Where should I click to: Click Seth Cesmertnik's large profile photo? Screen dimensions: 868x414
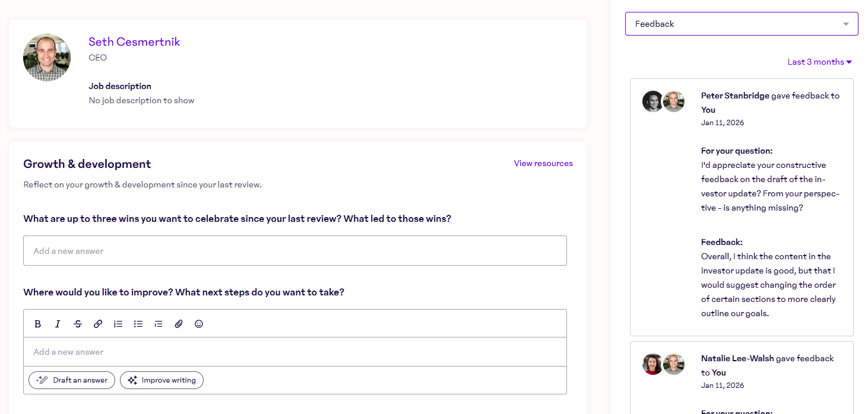click(47, 58)
